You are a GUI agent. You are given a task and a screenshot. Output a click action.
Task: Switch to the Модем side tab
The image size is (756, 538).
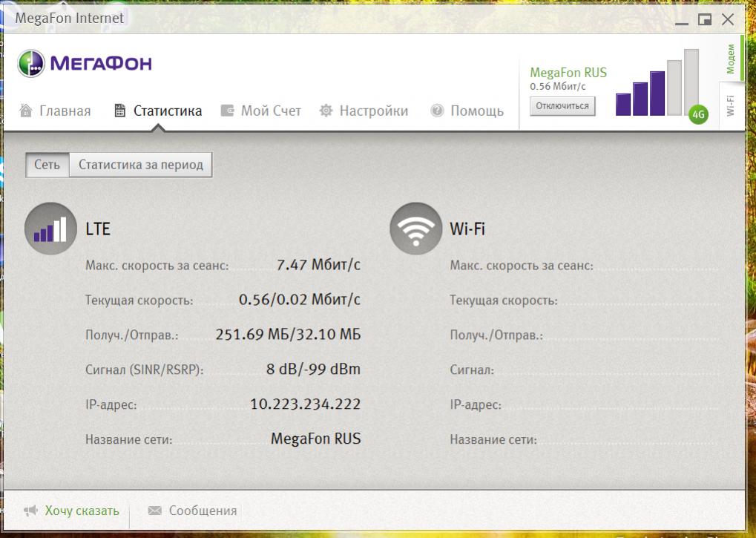731,59
